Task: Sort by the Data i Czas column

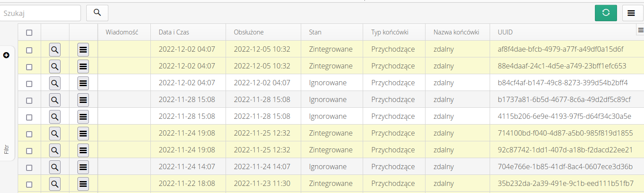Action: (174, 32)
